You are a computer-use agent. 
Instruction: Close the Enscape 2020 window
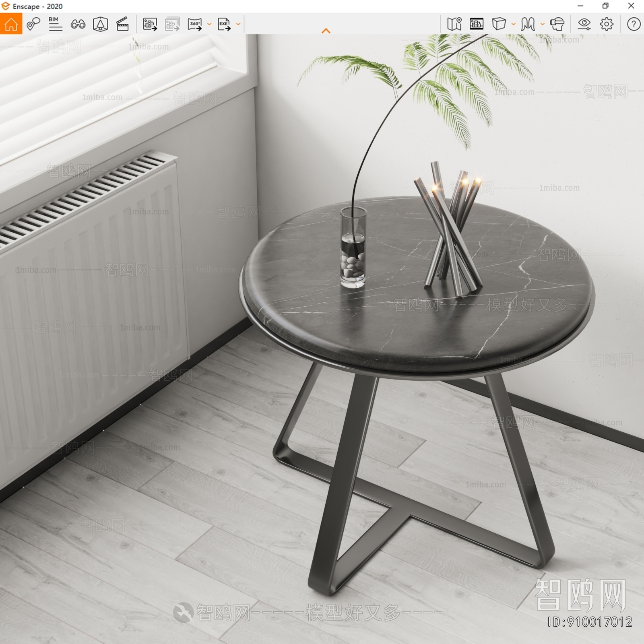point(631,6)
